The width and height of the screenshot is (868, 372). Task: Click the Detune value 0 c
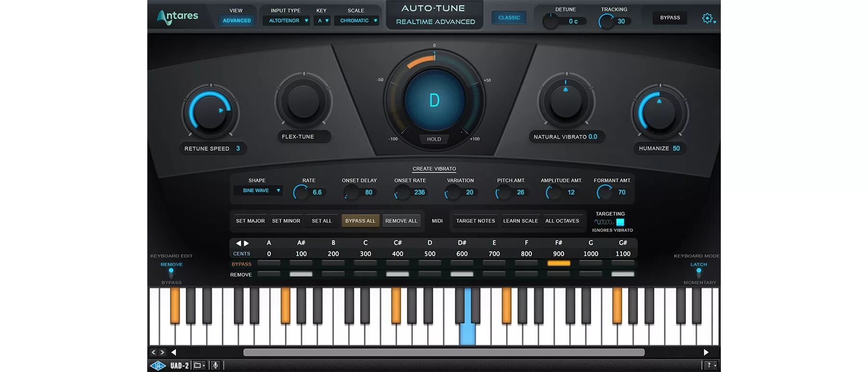click(573, 21)
